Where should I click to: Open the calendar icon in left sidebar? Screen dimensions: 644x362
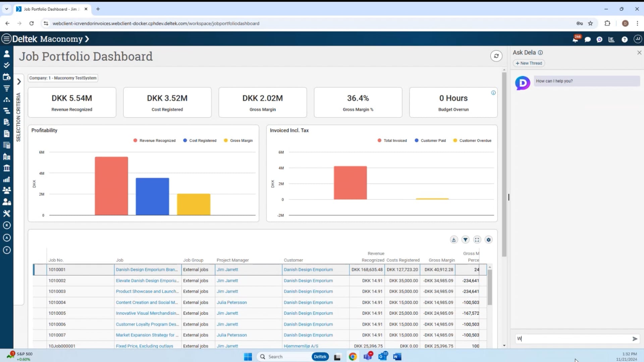(x=6, y=77)
